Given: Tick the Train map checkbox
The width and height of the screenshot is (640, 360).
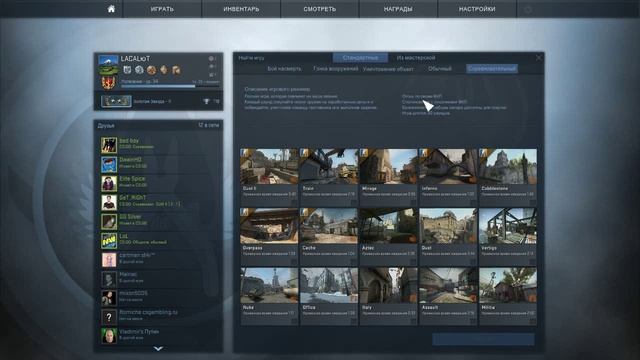Looking at the screenshot, I should (x=353, y=202).
